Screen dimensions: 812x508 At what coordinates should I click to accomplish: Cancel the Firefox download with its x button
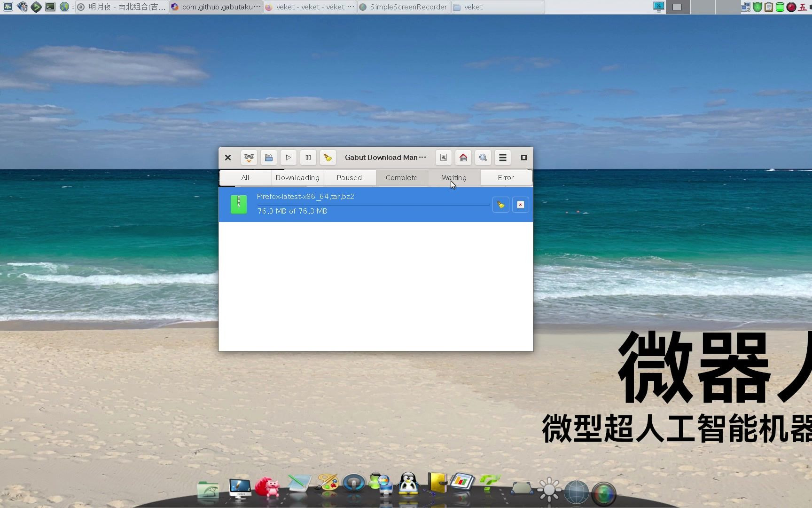[520, 205]
